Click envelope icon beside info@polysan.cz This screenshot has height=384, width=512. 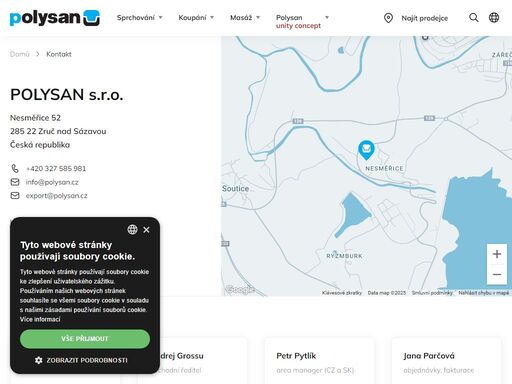[15, 182]
